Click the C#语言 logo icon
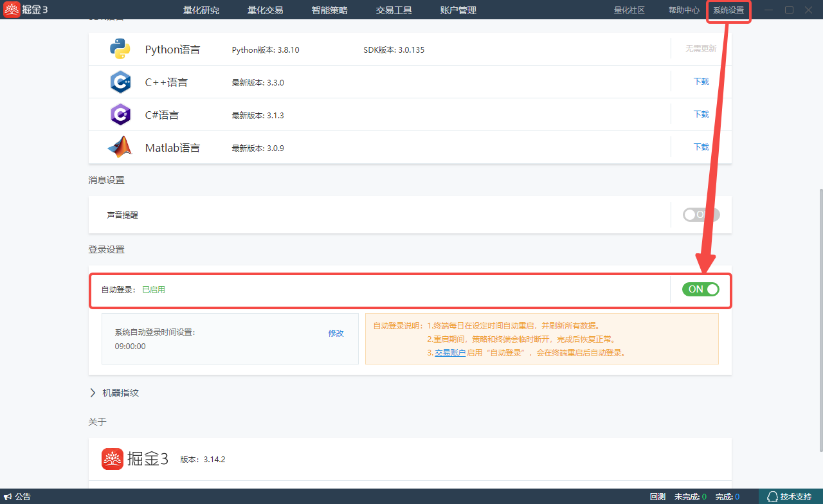823x504 pixels. pyautogui.click(x=120, y=114)
